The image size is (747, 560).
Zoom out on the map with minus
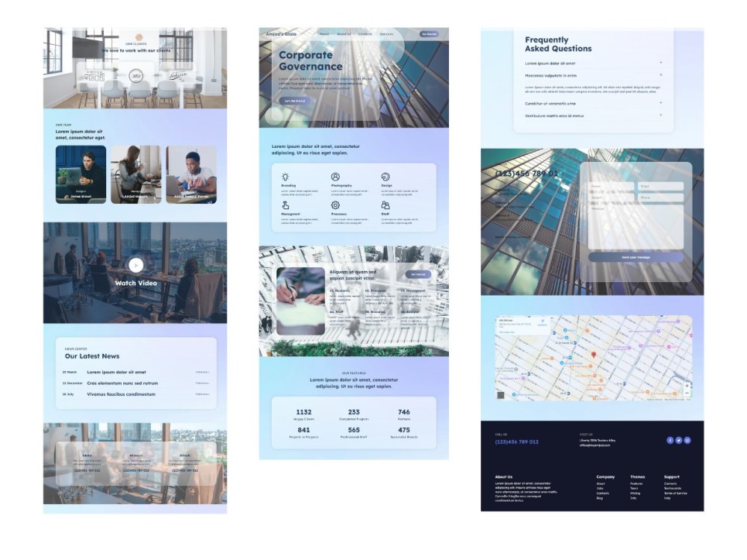coord(686,393)
